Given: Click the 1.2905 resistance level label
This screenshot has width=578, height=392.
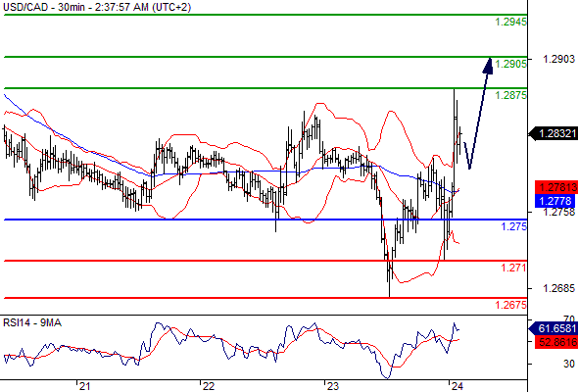Looking at the screenshot, I should (511, 64).
